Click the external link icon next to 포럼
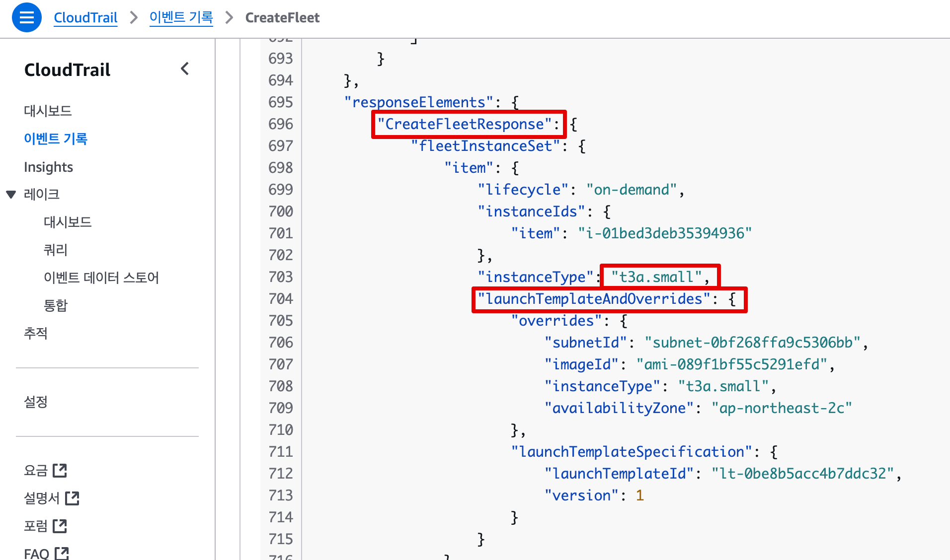 pos(60,526)
